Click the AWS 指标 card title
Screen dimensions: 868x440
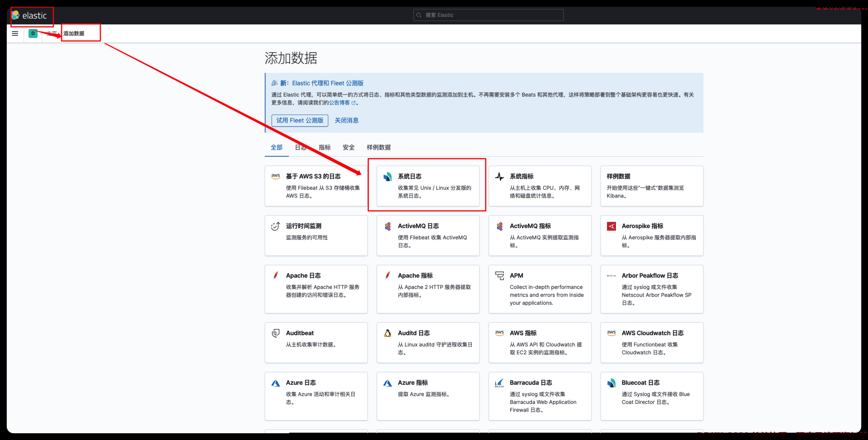[x=523, y=333]
